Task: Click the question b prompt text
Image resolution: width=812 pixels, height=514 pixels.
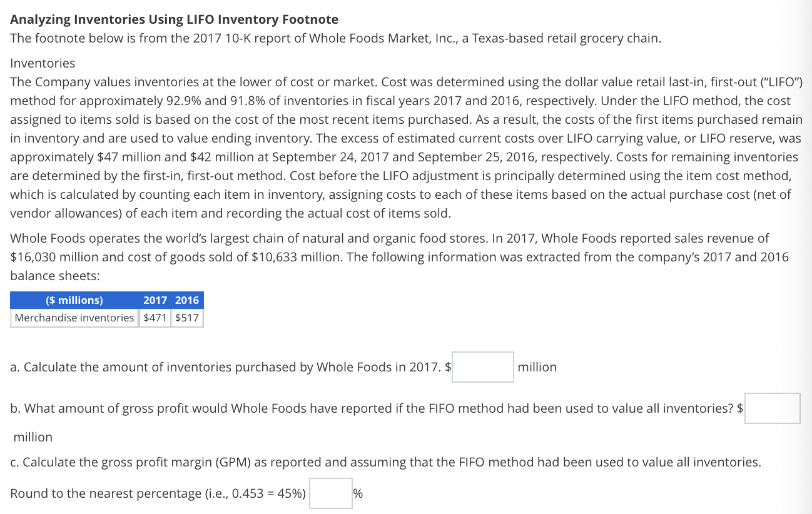Action: (369, 408)
